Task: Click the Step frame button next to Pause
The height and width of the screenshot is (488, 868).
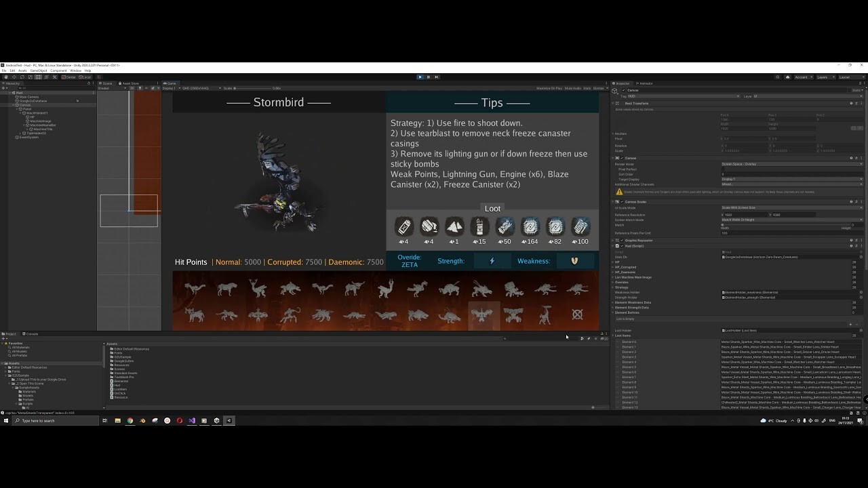Action: (x=437, y=77)
